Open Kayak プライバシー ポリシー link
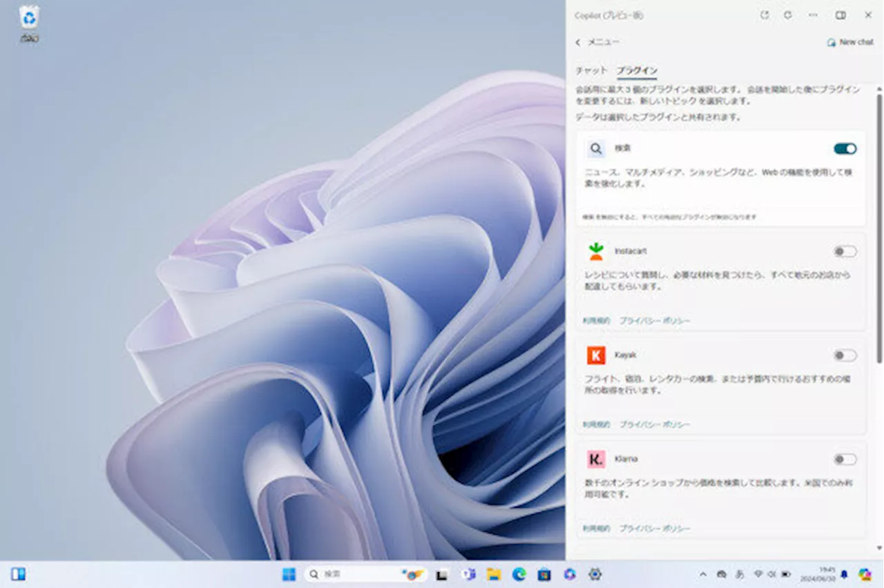The image size is (884, 588). click(x=655, y=424)
